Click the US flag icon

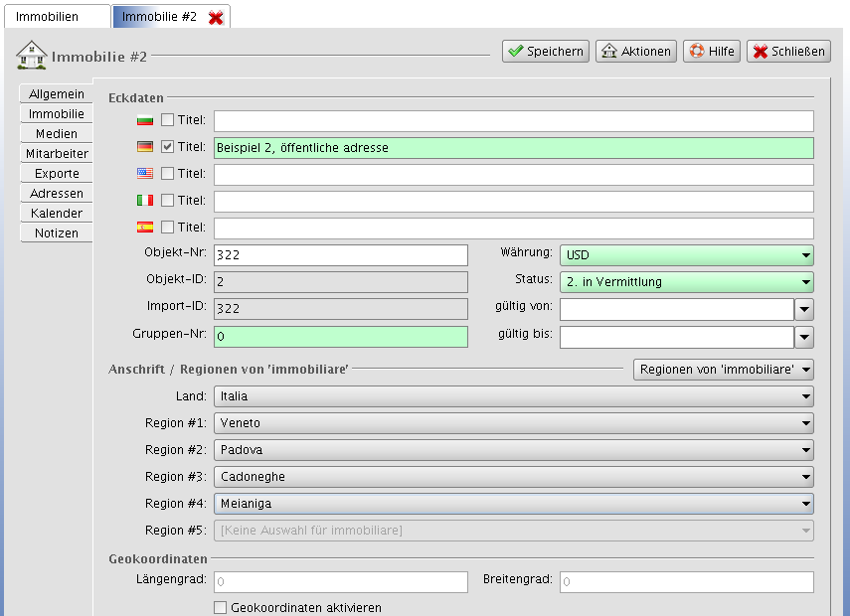coord(145,174)
